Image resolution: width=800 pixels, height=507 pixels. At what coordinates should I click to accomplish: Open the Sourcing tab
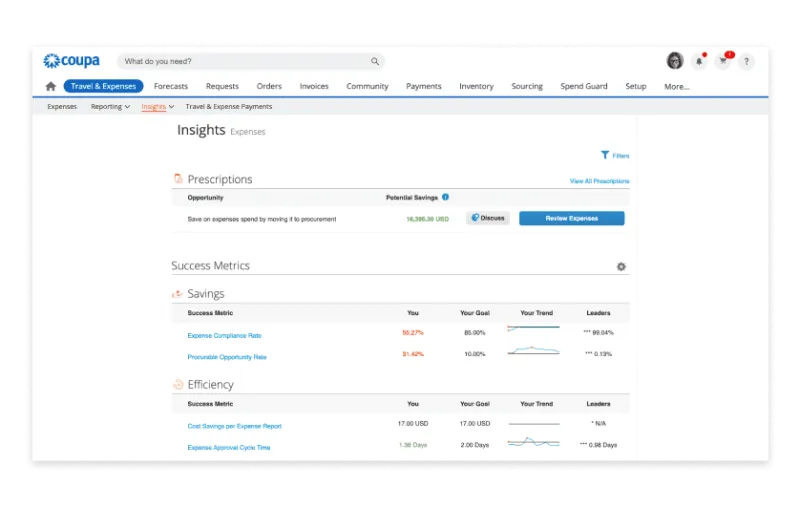(527, 86)
